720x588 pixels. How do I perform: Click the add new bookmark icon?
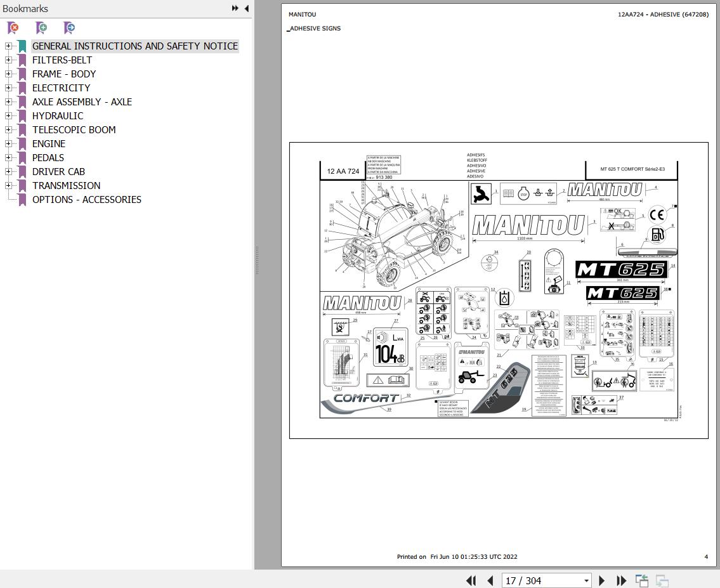pos(41,28)
